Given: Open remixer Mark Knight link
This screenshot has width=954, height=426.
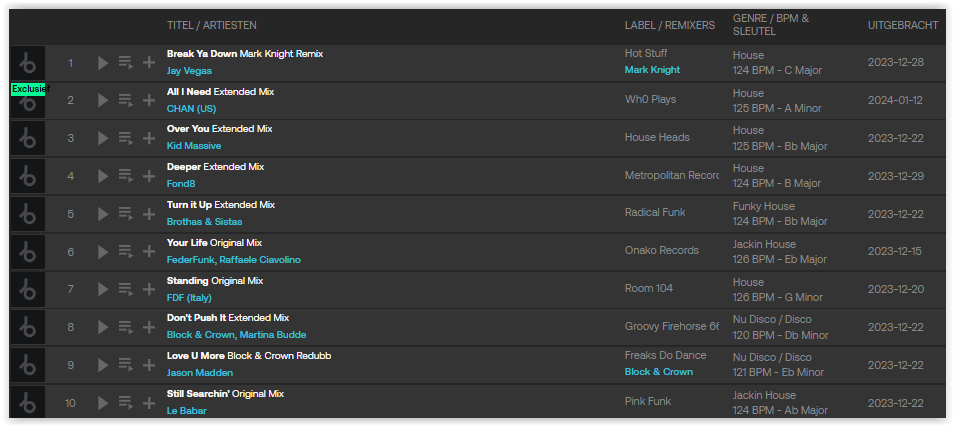Looking at the screenshot, I should coord(652,69).
